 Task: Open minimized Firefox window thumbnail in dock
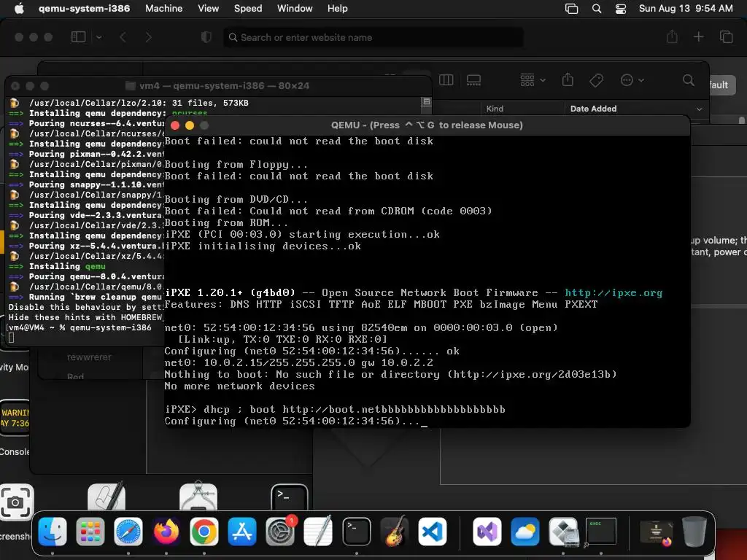tap(656, 532)
